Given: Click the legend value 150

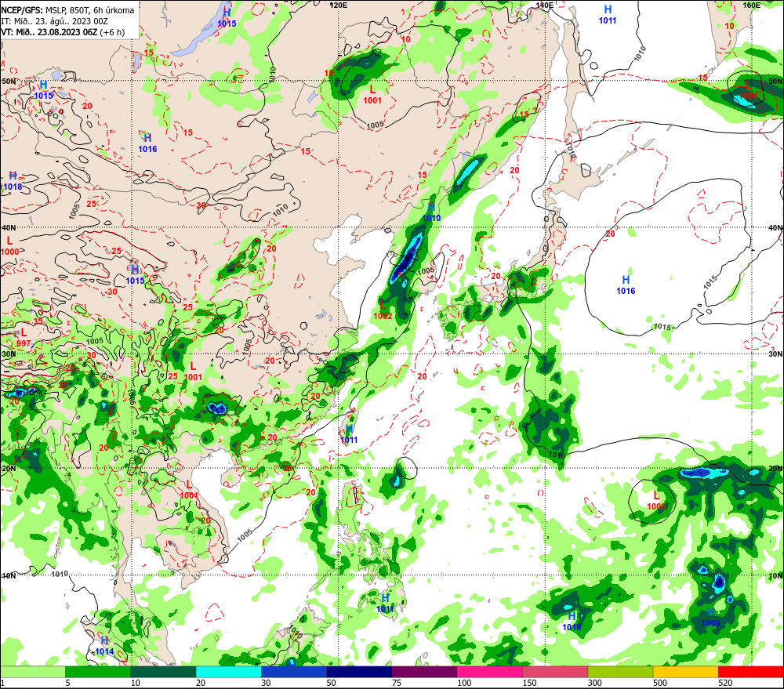Looking at the screenshot, I should [529, 683].
